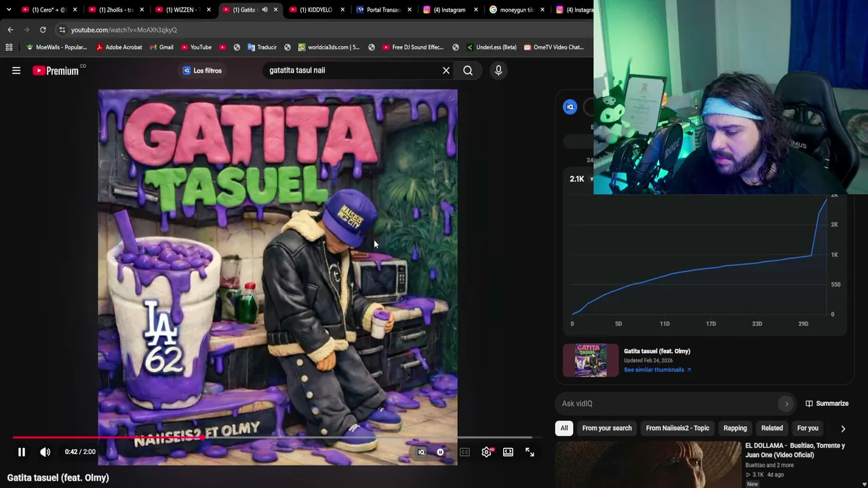The width and height of the screenshot is (868, 488).
Task: Open See similar thumbnails link
Action: [x=657, y=370]
